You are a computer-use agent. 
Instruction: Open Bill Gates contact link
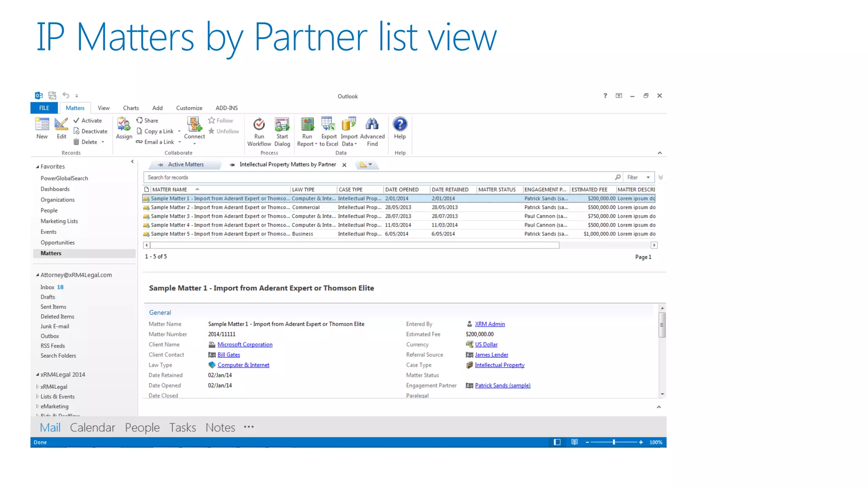(x=228, y=355)
